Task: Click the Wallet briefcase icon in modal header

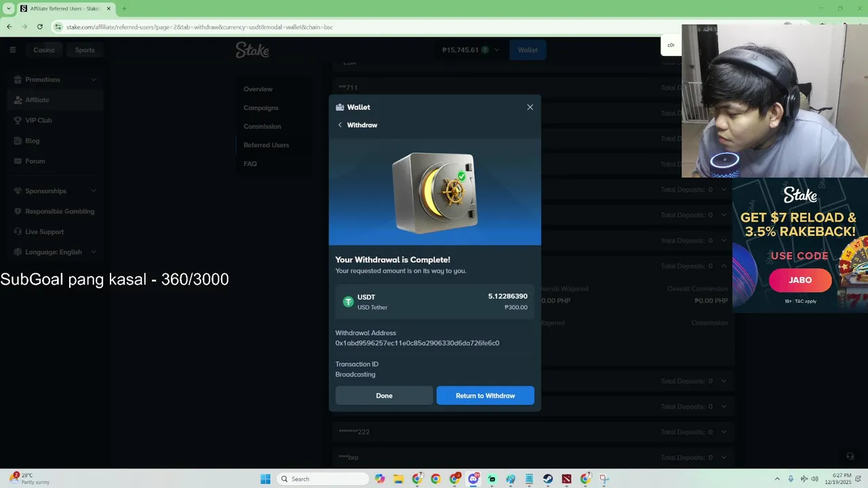Action: tap(340, 107)
